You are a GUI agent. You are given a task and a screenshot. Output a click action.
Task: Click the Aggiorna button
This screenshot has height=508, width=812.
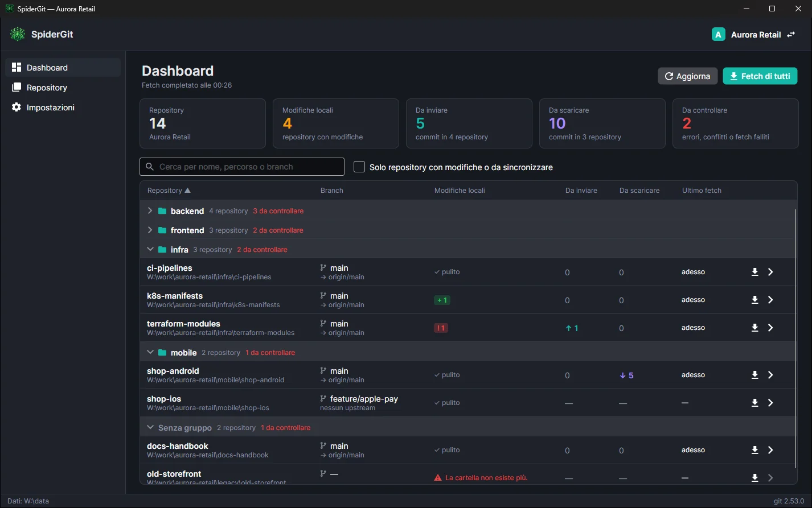point(687,76)
